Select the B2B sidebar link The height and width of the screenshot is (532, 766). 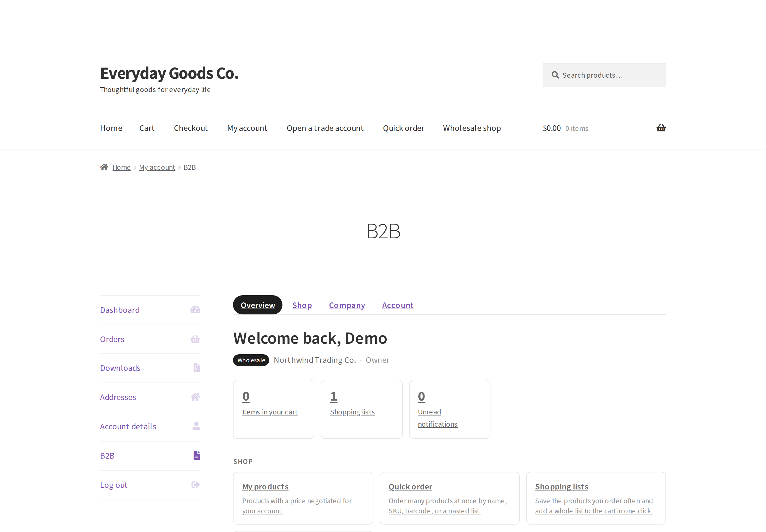pyautogui.click(x=107, y=455)
